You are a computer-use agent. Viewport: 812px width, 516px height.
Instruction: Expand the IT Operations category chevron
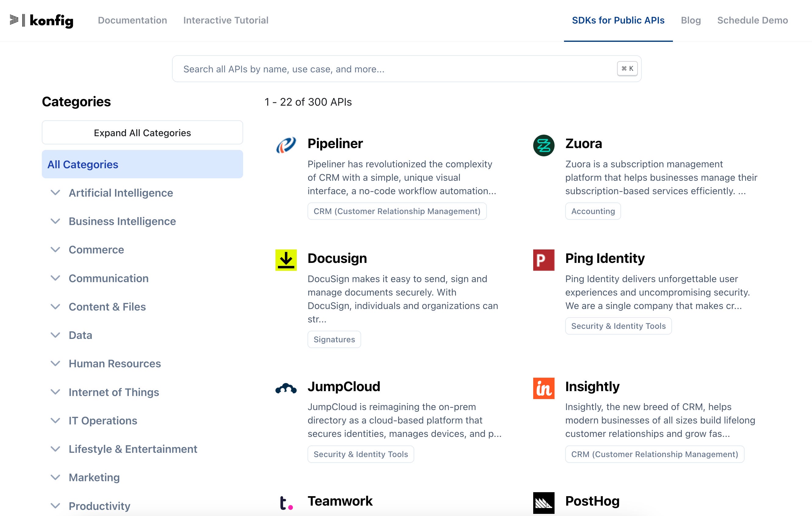(55, 420)
